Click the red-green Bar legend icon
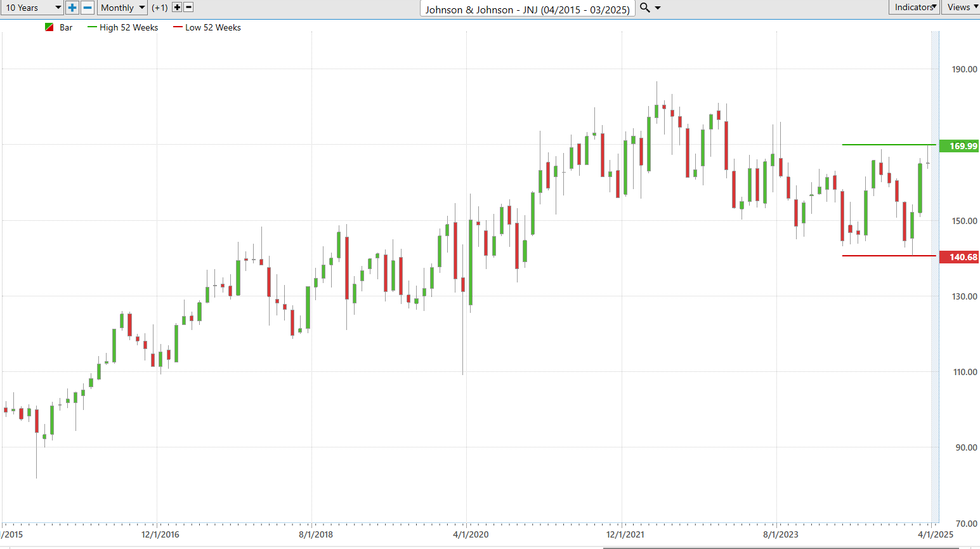 49,27
